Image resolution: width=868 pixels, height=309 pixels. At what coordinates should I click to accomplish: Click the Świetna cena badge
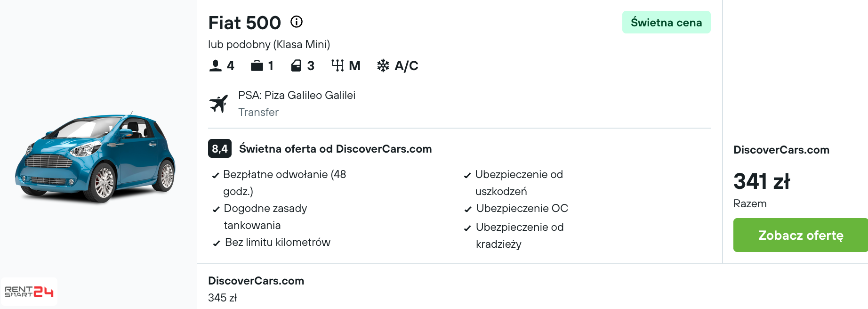click(666, 22)
